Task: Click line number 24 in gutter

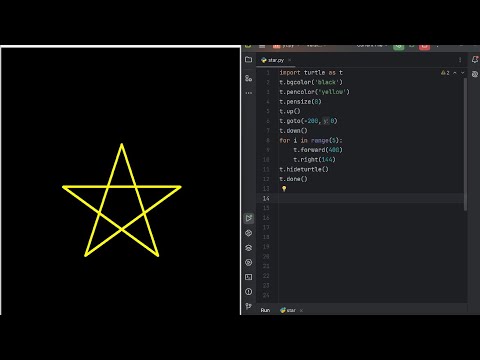Action: point(266,295)
